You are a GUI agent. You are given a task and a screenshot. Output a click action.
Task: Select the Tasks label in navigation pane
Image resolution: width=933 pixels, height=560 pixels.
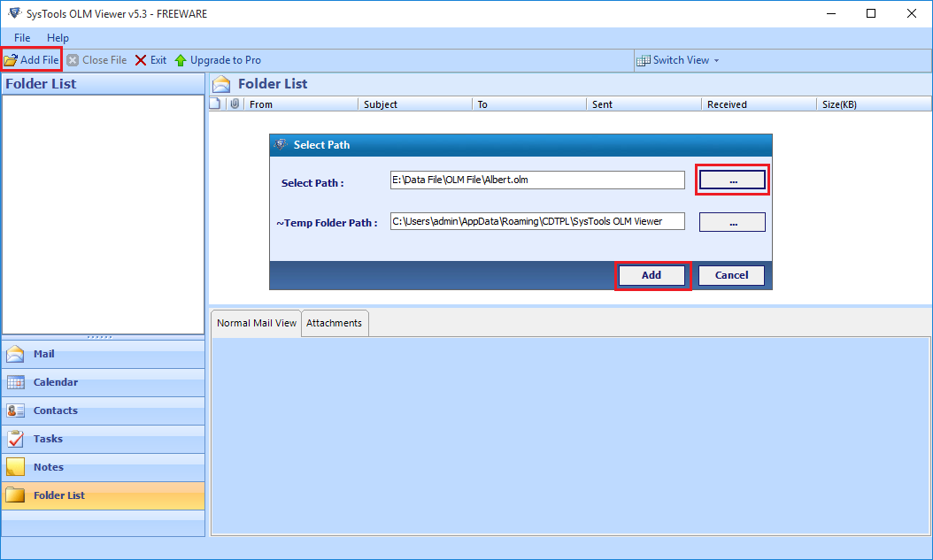click(48, 439)
